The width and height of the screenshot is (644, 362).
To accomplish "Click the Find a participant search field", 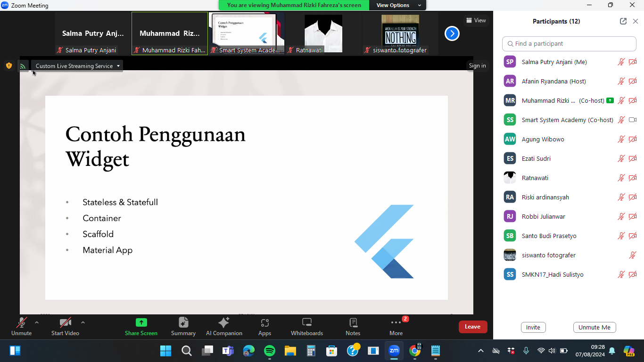I will coord(569,43).
